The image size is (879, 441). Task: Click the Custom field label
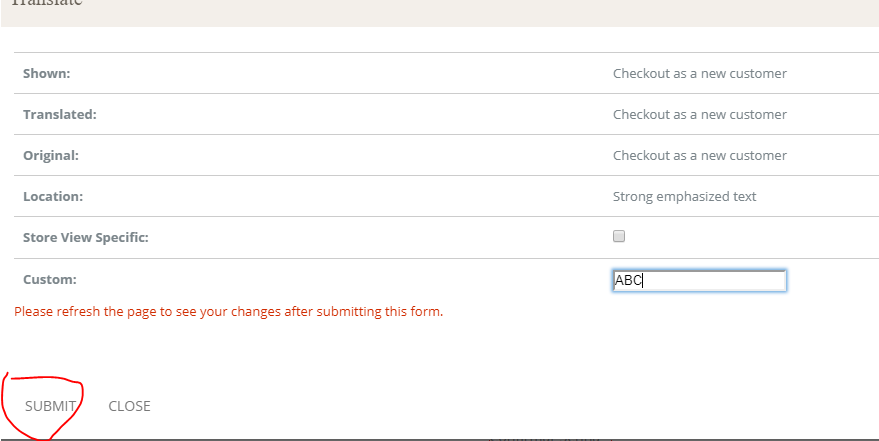click(49, 280)
